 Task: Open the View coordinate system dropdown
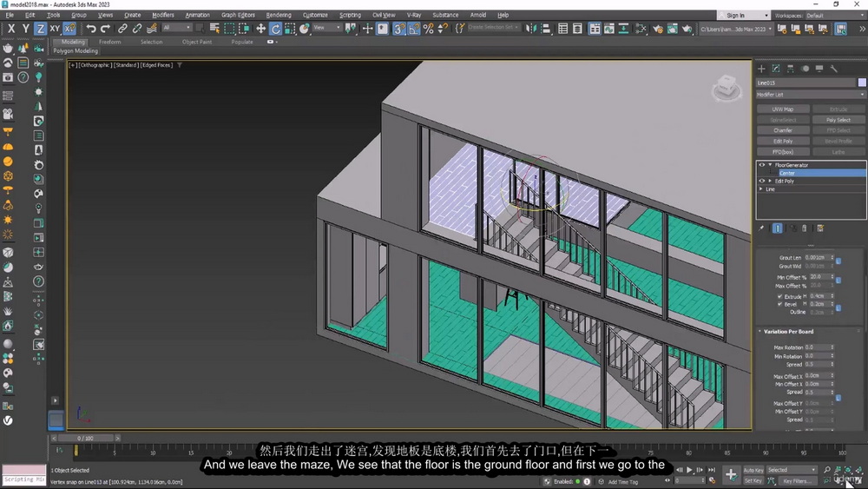pyautogui.click(x=326, y=28)
